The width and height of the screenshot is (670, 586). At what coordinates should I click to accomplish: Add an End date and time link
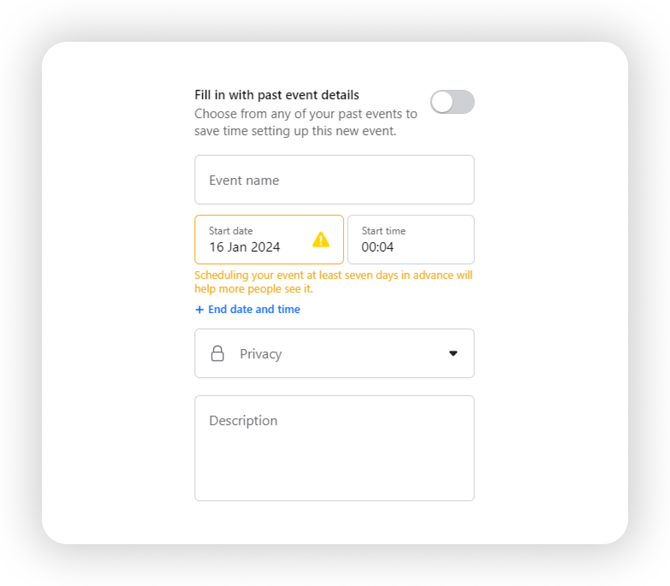[x=254, y=310]
